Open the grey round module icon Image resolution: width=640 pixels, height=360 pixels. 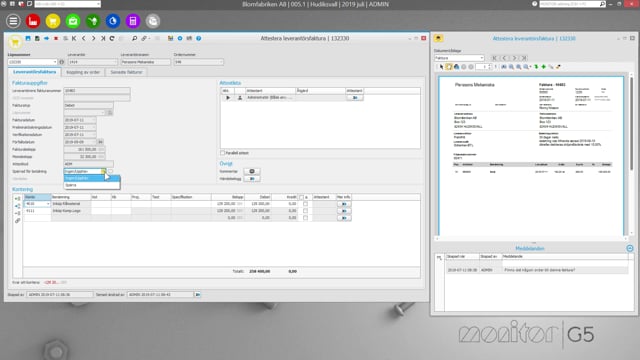[153, 21]
